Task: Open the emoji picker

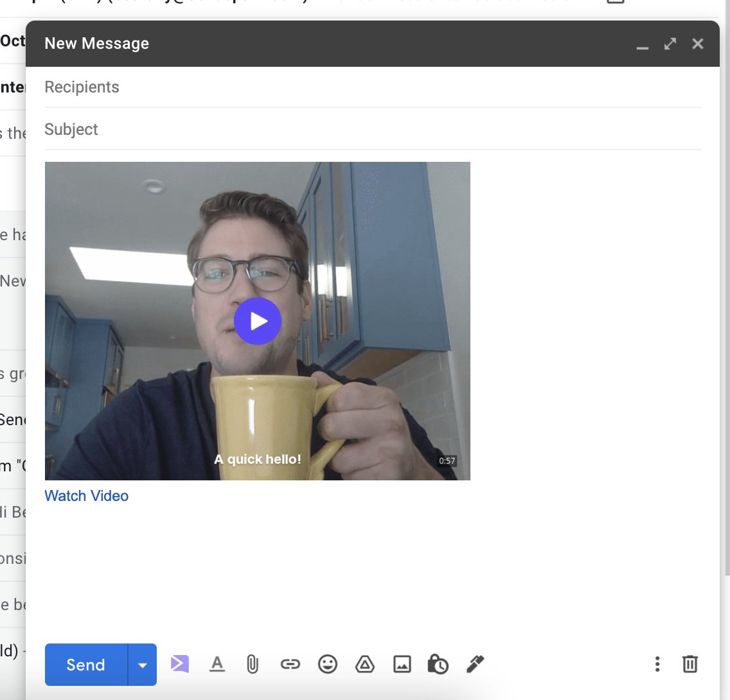Action: [328, 664]
